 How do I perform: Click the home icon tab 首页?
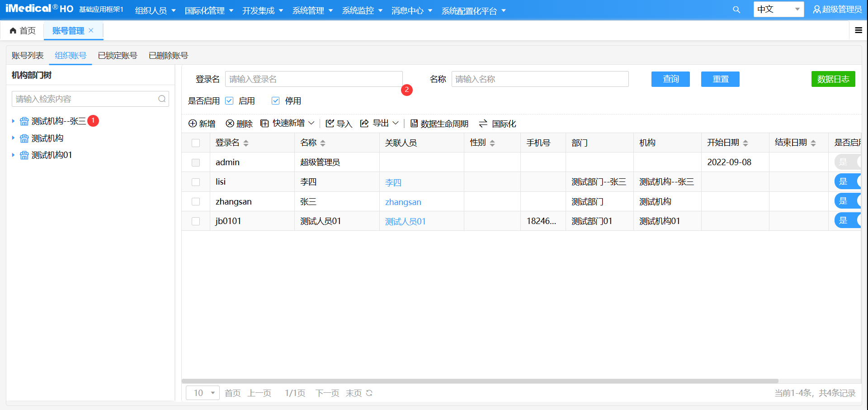pos(23,30)
